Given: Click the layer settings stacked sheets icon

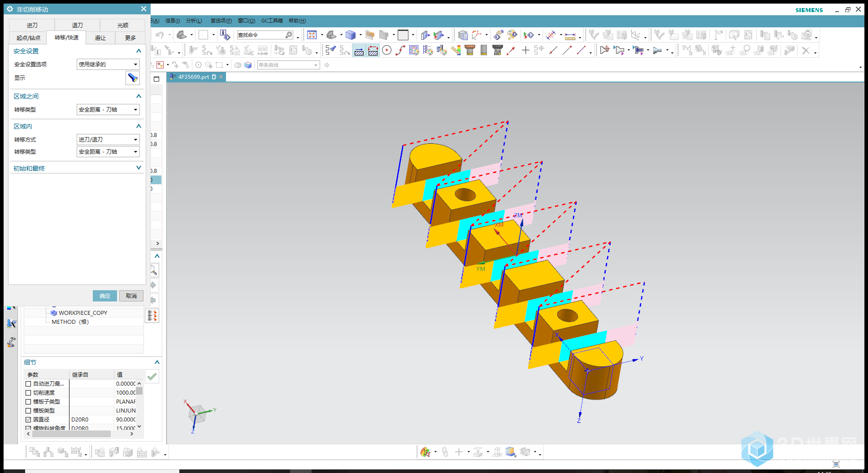Looking at the screenshot, I should [463, 35].
